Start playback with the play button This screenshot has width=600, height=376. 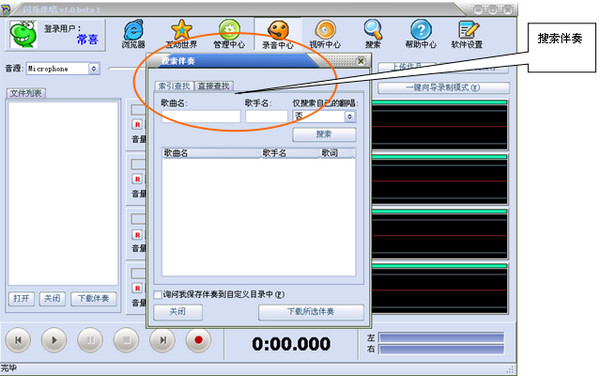pos(54,340)
